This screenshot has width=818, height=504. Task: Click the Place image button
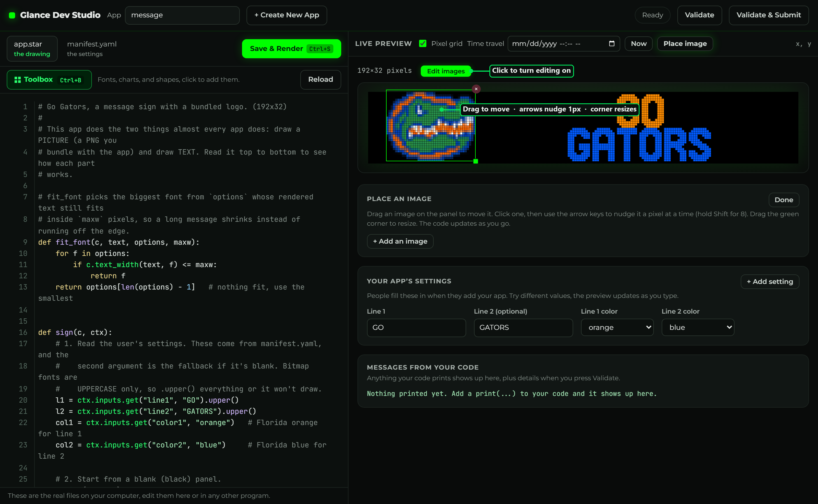685,44
